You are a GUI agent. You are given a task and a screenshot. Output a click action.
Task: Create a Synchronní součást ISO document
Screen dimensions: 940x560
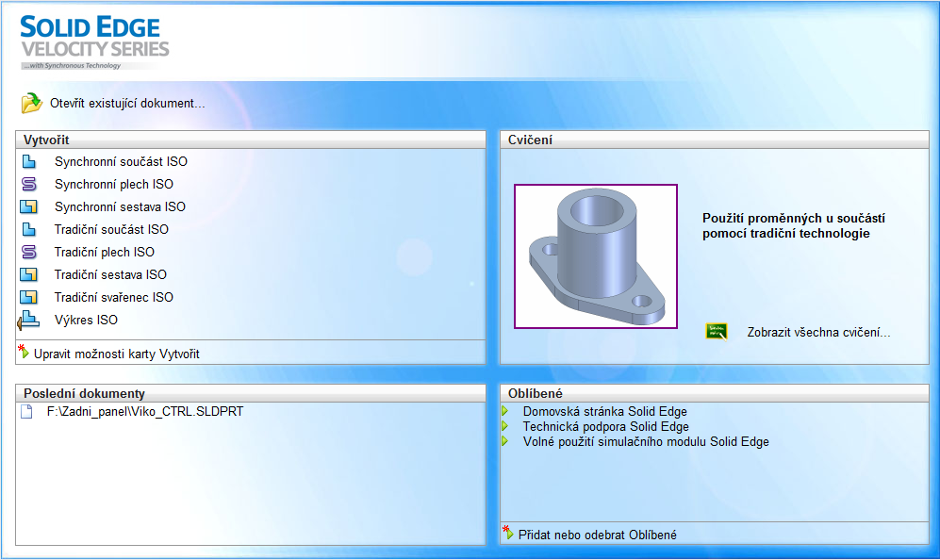pyautogui.click(x=121, y=162)
